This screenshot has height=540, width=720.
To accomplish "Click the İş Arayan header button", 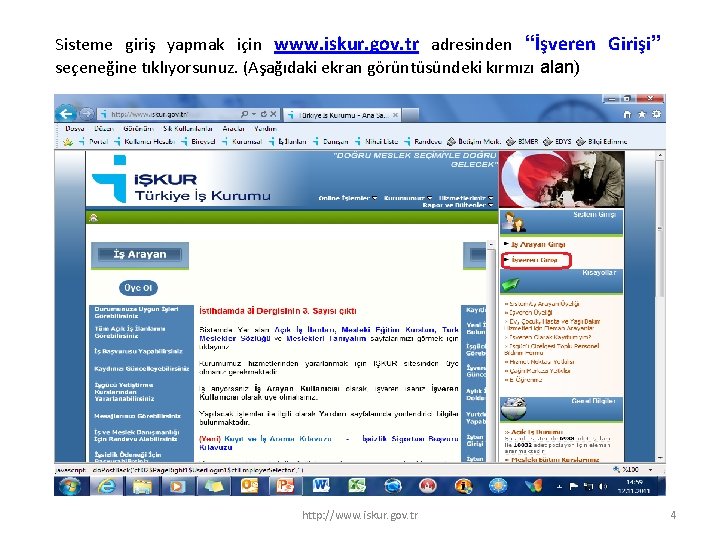I will coord(140,255).
